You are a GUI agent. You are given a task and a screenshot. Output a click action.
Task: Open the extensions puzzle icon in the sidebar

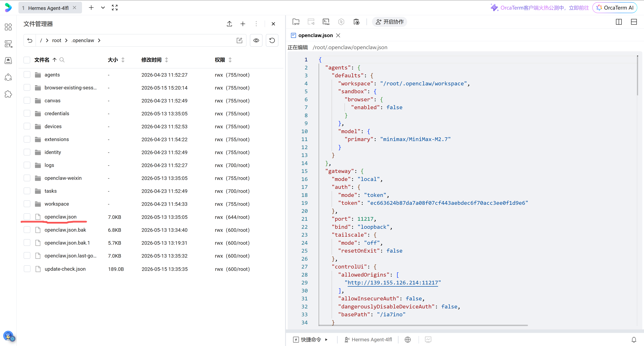[8, 94]
